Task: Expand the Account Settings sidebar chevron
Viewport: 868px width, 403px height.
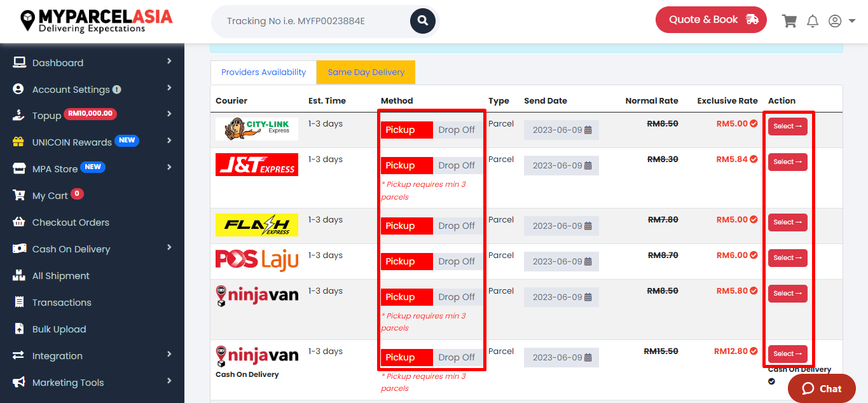Action: [x=169, y=88]
